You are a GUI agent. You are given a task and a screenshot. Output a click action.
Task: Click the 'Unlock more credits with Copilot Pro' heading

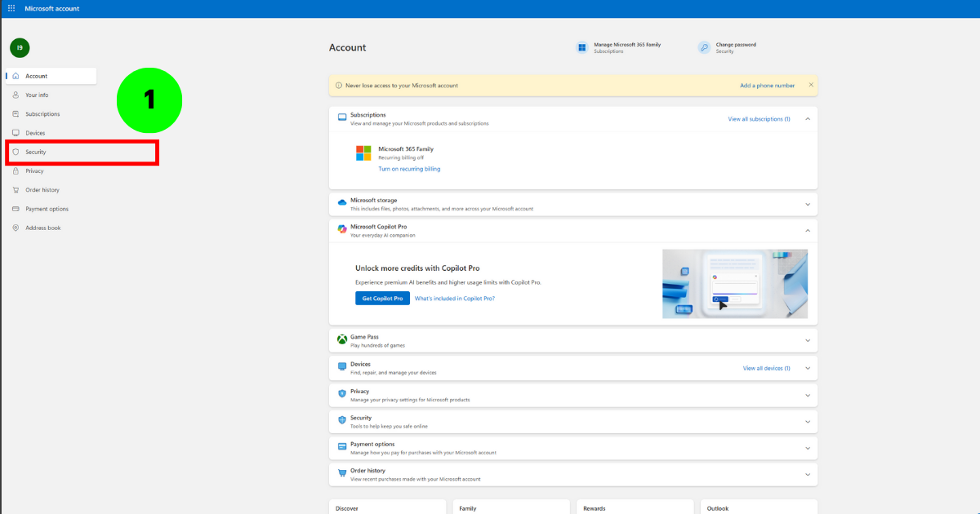(417, 268)
